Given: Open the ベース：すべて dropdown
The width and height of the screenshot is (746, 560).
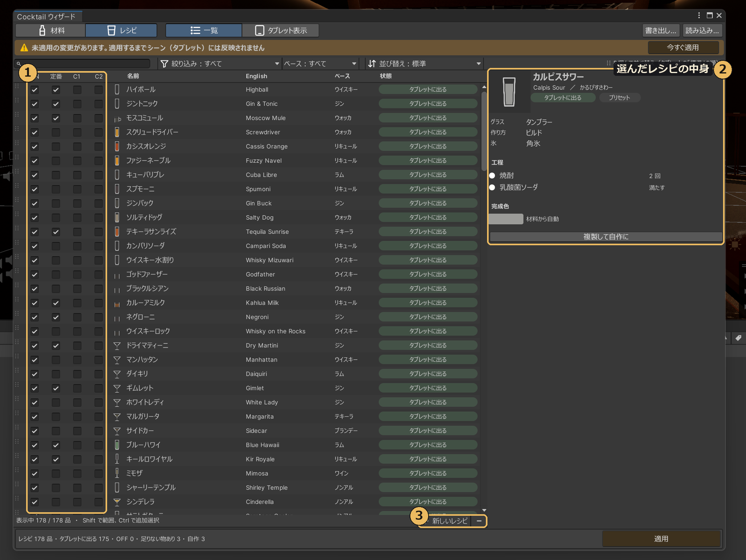Looking at the screenshot, I should tap(320, 63).
